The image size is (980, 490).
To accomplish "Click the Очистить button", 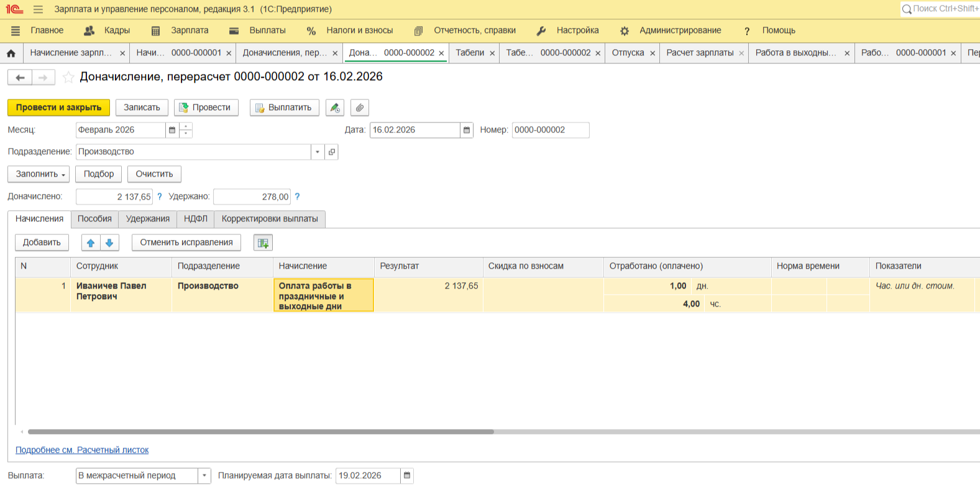I will coord(154,174).
